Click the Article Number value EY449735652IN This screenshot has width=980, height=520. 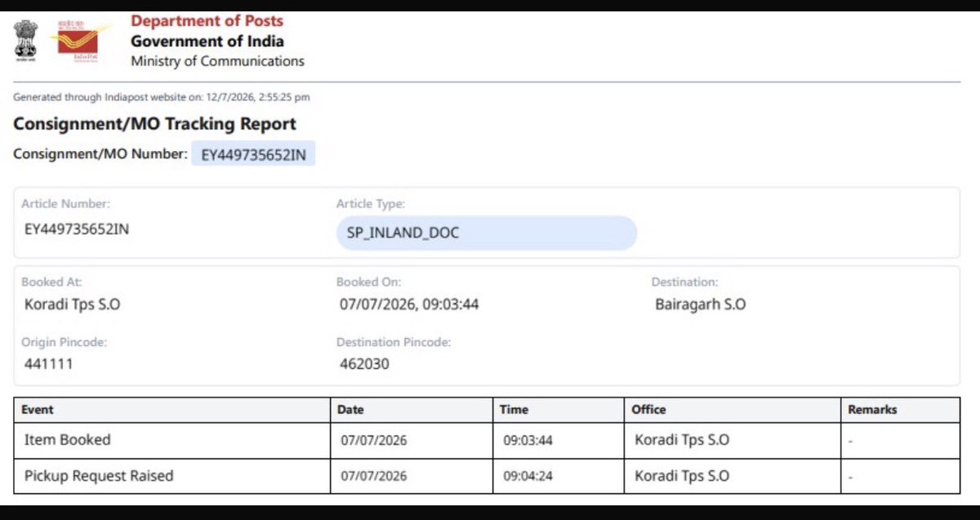point(77,229)
